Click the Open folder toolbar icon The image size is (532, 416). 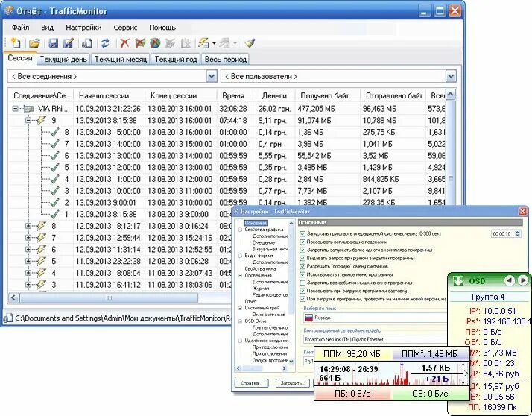34,43
